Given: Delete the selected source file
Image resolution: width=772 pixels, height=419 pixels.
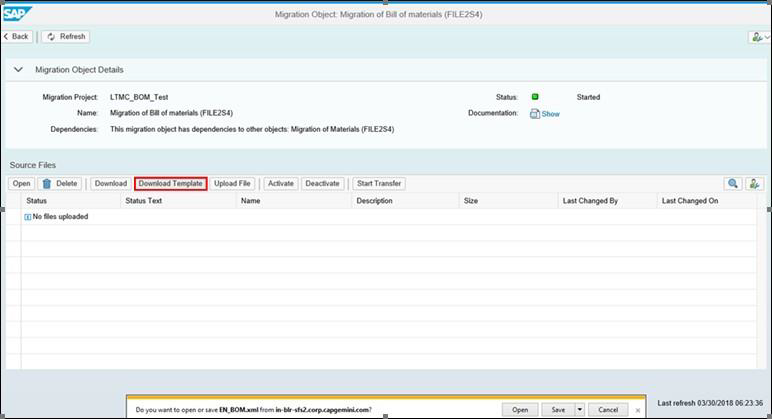Looking at the screenshot, I should [x=60, y=184].
